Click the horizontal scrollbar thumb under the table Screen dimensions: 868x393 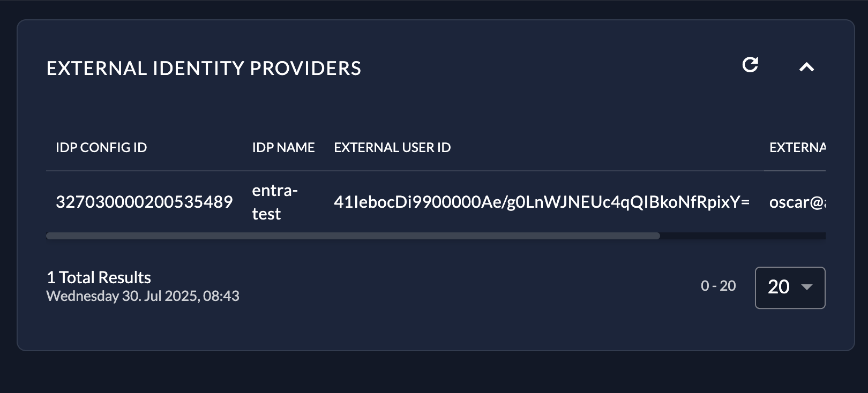click(353, 236)
